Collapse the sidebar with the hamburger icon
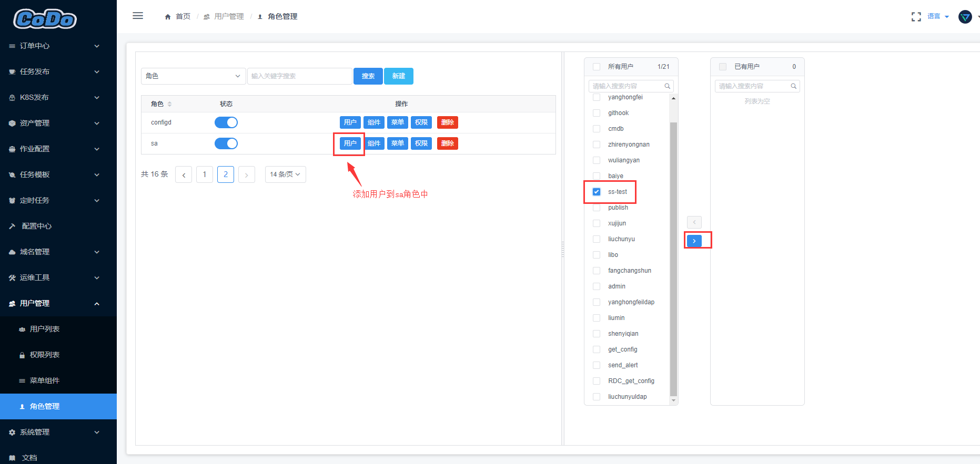 coord(138,16)
